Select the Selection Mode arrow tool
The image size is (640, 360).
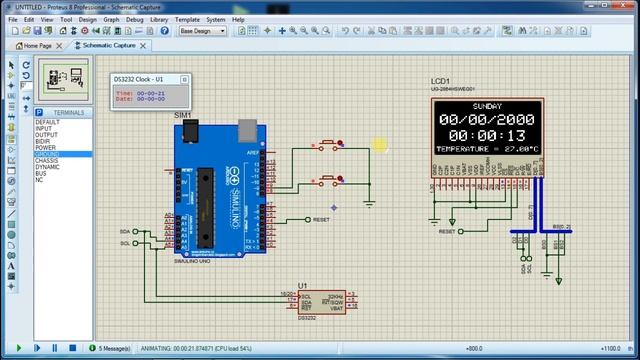(x=11, y=65)
